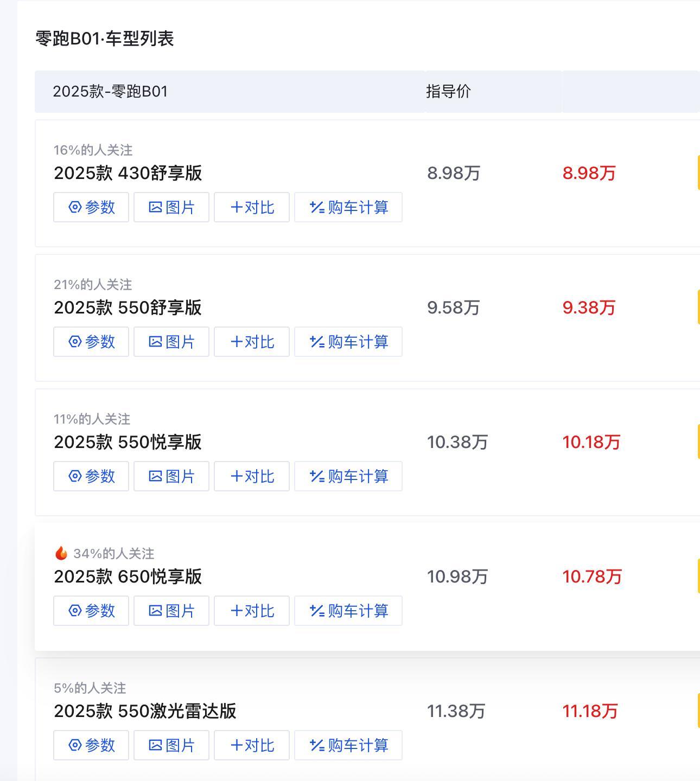Add 550舒享版 to 对比
The width and height of the screenshot is (700, 781).
[x=252, y=342]
